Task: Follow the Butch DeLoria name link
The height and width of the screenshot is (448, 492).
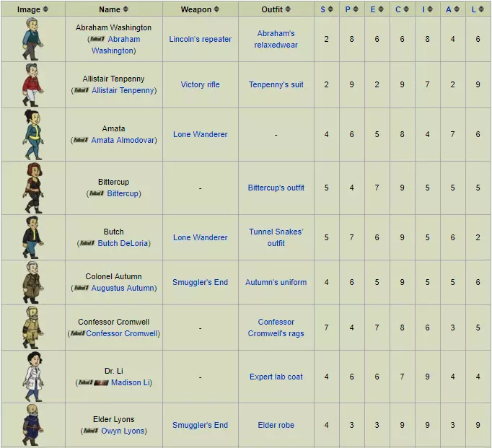Action: click(123, 243)
